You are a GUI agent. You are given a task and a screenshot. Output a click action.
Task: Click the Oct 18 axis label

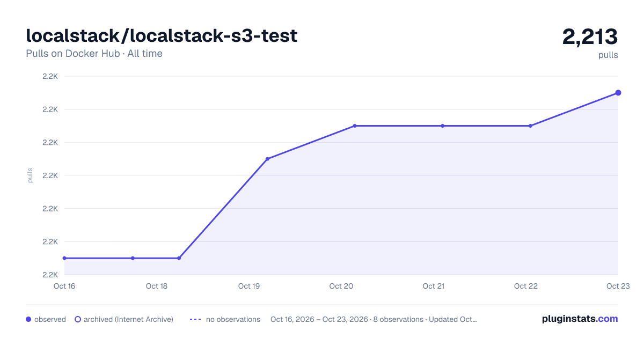(x=157, y=286)
